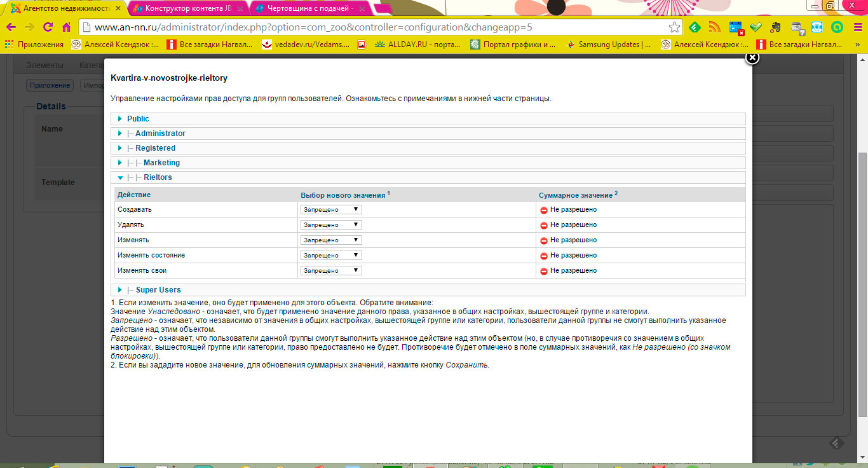Close the permissions modal with X icon
The height and width of the screenshot is (468, 868).
tap(752, 58)
